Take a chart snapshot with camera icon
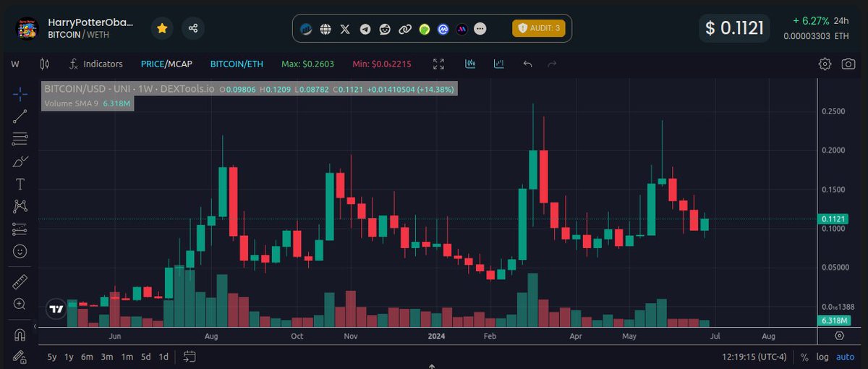 (848, 64)
